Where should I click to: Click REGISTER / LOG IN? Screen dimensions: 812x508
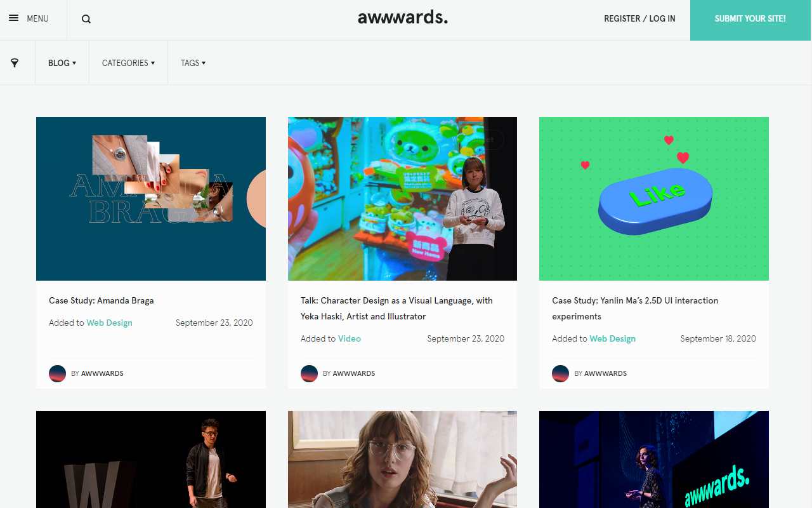(639, 18)
